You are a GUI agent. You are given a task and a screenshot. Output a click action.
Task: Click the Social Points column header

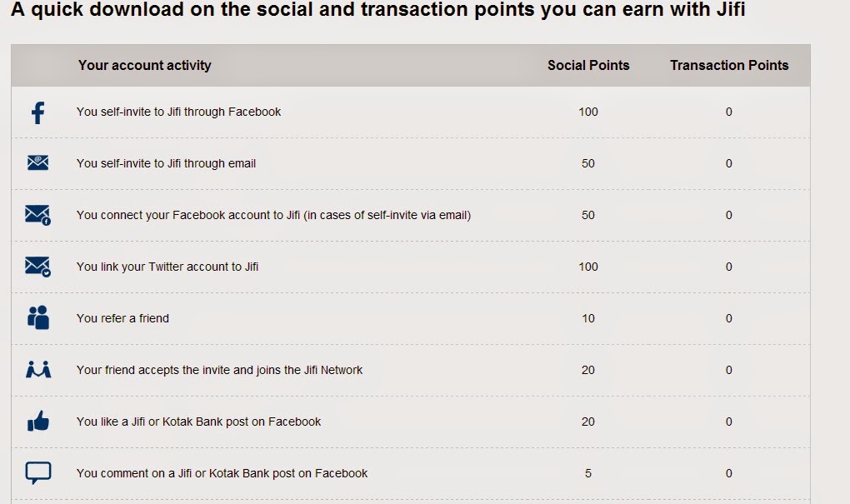(588, 65)
